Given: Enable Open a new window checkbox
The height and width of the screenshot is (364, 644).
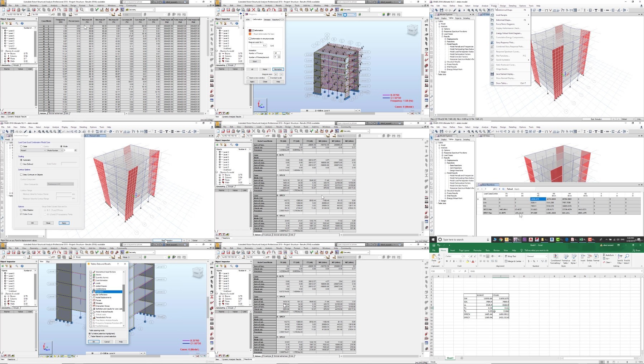Looking at the screenshot, I should tap(248, 78).
